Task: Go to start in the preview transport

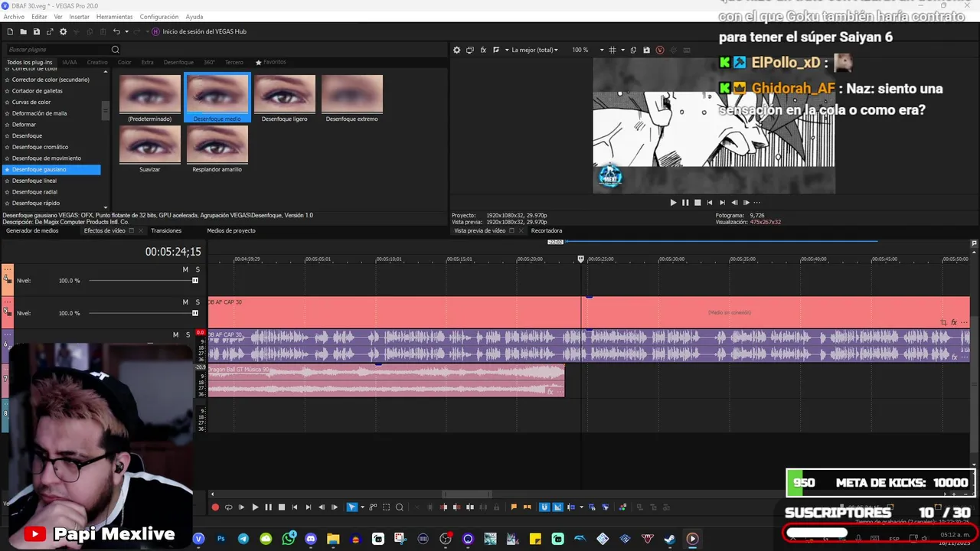Action: [x=710, y=203]
